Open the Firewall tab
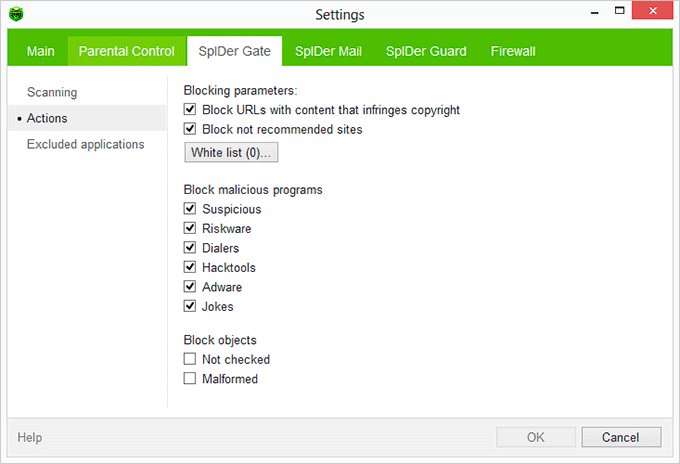The height and width of the screenshot is (464, 680). tap(513, 51)
